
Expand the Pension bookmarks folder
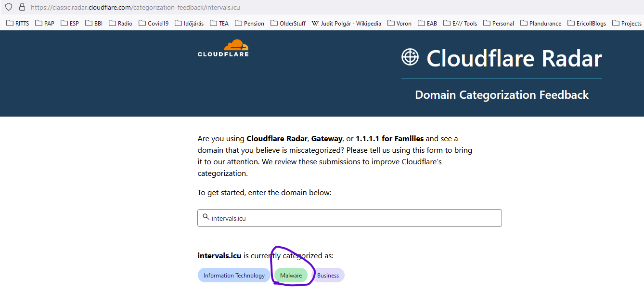pos(250,23)
